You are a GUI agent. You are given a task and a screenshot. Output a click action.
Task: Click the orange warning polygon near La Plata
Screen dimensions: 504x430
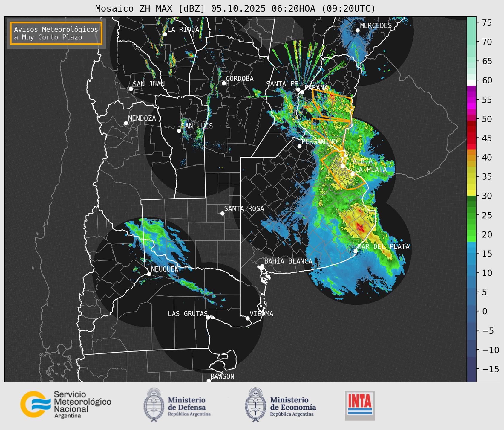[x=344, y=170]
